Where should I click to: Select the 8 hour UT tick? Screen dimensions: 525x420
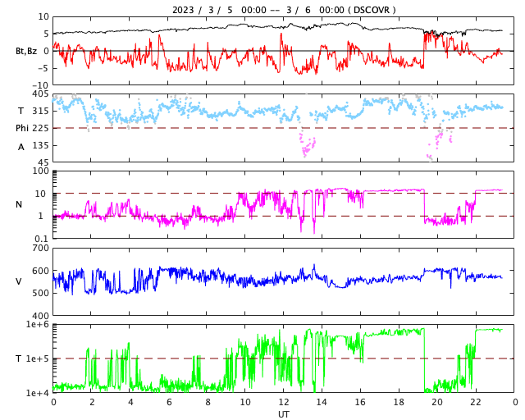208,402
